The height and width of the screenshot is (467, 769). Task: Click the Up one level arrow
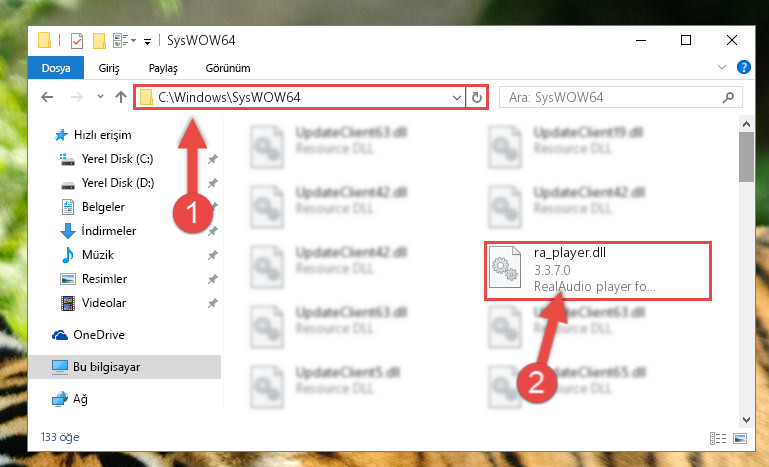[121, 97]
